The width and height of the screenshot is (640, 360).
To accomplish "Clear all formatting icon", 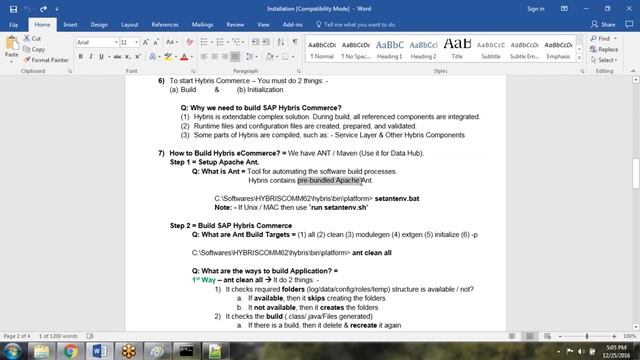I will pyautogui.click(x=189, y=42).
